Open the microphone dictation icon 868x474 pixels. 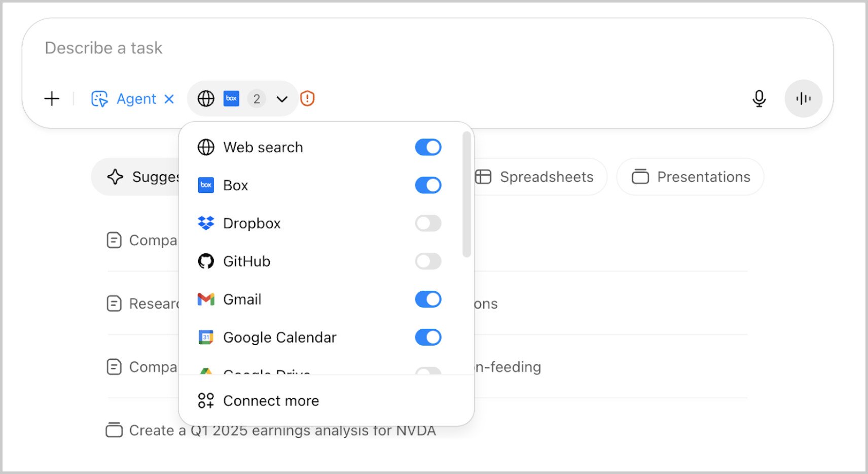coord(759,98)
